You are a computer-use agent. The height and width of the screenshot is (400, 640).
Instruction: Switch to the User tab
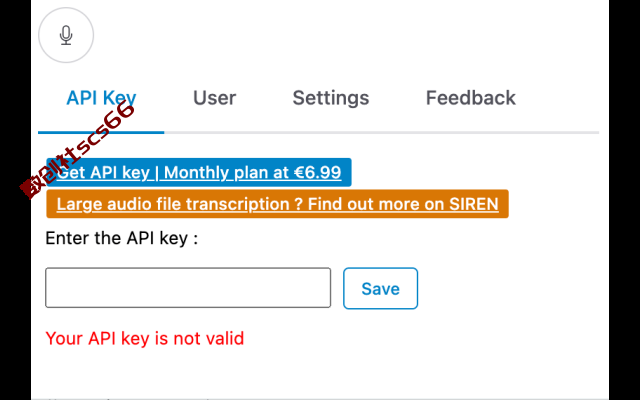pos(214,98)
